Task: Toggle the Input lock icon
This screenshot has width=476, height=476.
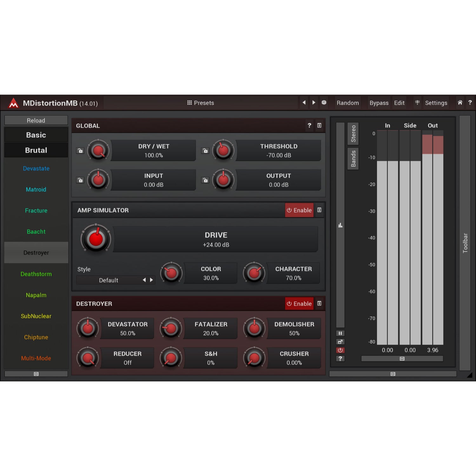Action: 80,180
